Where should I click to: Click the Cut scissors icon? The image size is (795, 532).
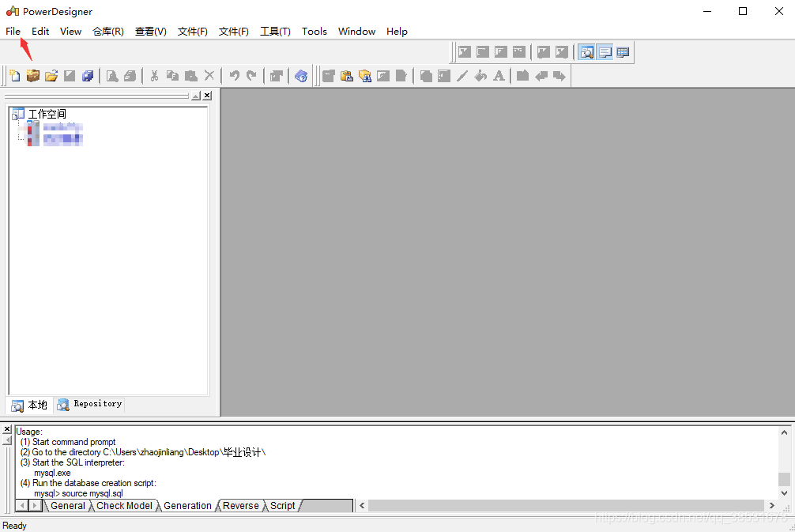[155, 76]
